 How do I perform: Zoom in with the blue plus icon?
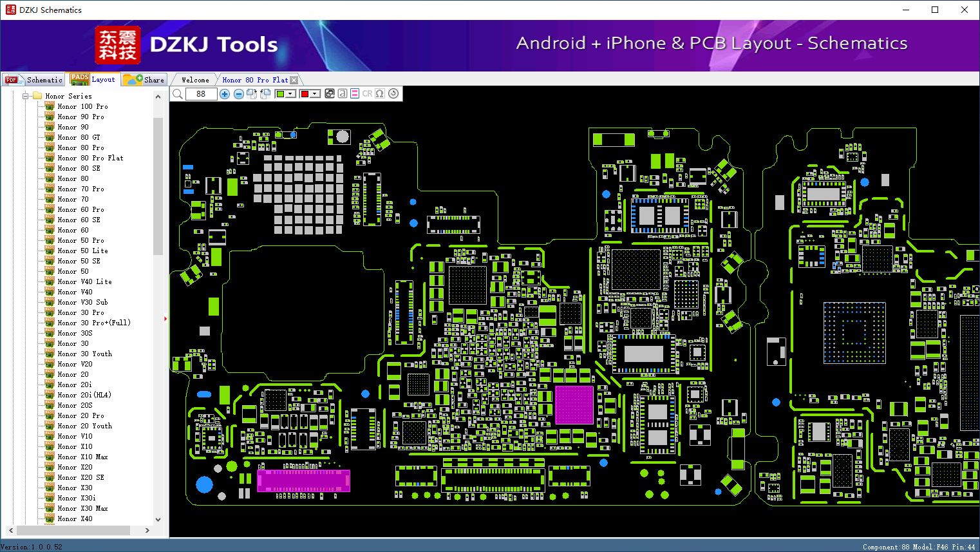tap(225, 94)
